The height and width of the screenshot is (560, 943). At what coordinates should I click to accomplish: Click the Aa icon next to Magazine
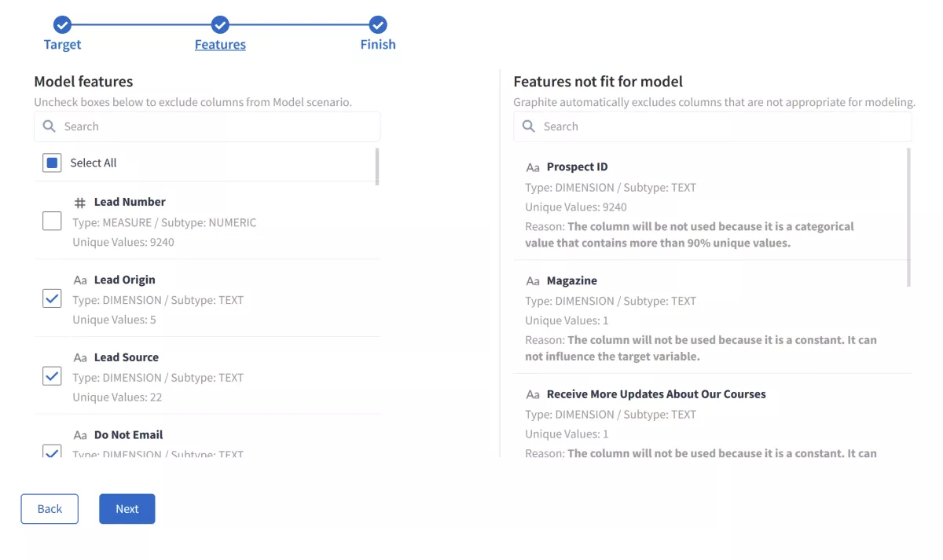pyautogui.click(x=533, y=280)
